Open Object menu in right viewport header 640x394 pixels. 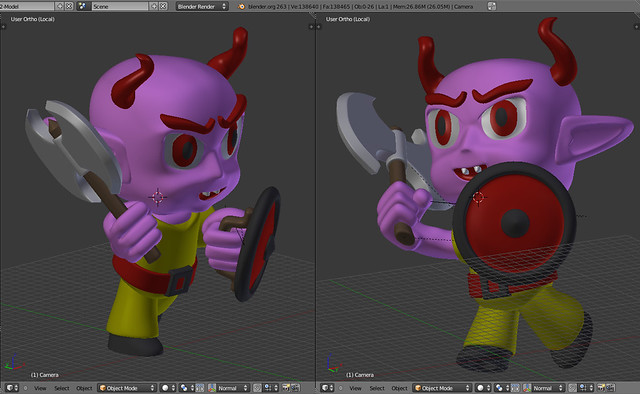(400, 388)
